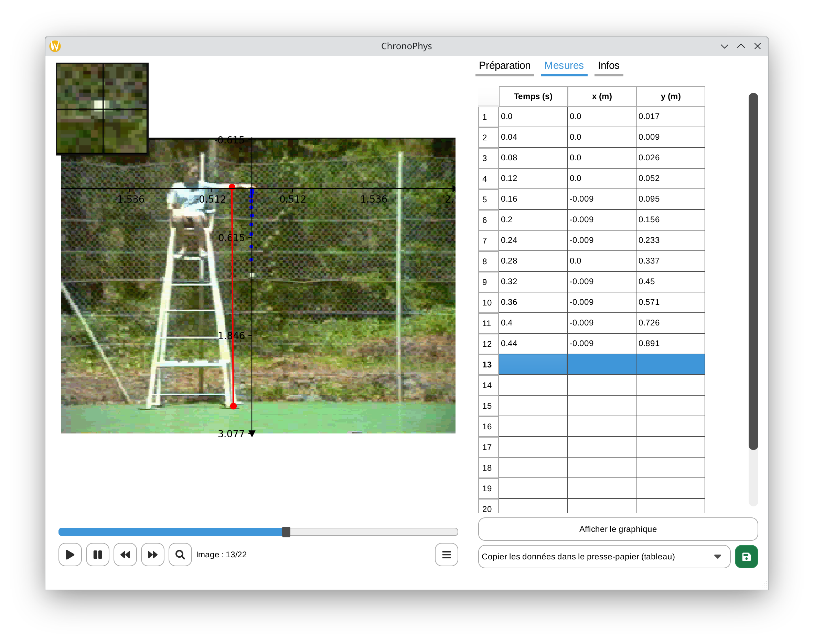Click the video progress slider handle

click(x=286, y=532)
